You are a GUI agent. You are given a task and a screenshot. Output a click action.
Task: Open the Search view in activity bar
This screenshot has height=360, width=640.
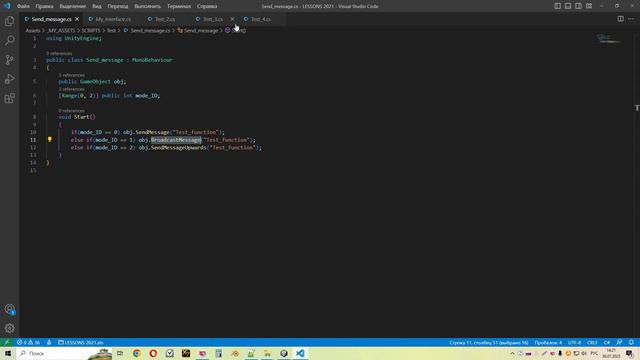tap(9, 40)
